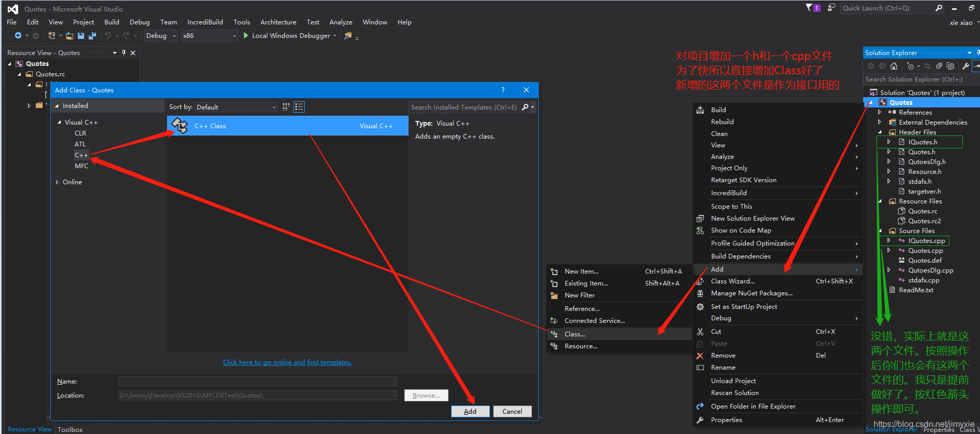Screen dimensions: 980x434
Task: Click the template search magnifier icon
Action: 525,107
